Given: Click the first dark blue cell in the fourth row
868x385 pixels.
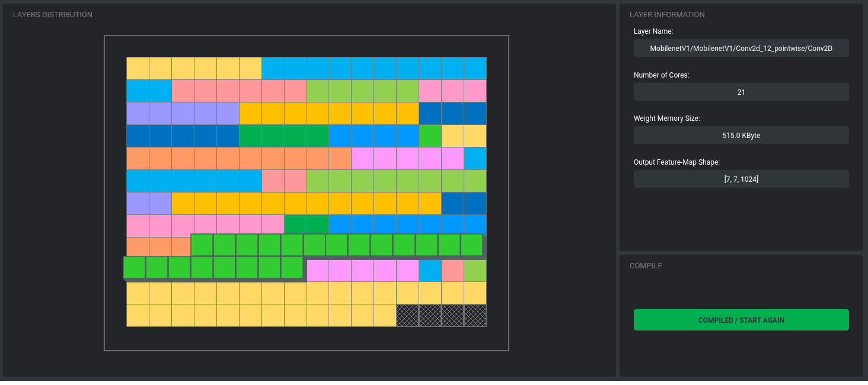Looking at the screenshot, I should coord(138,136).
